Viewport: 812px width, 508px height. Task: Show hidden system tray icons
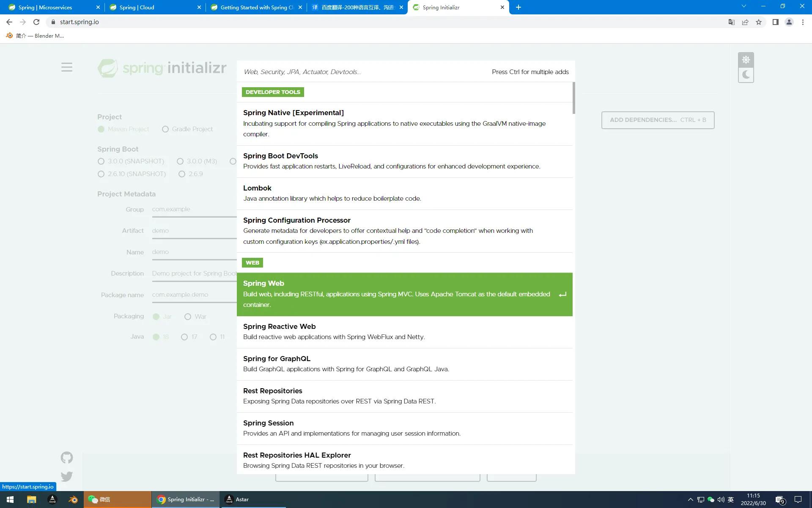click(690, 500)
